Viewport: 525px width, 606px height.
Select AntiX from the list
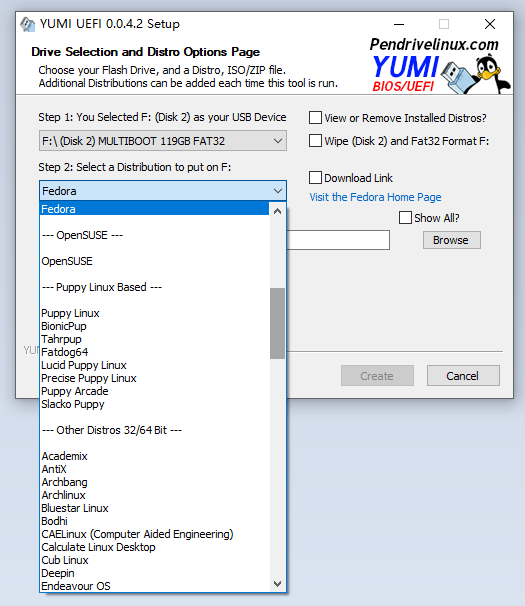(x=154, y=469)
